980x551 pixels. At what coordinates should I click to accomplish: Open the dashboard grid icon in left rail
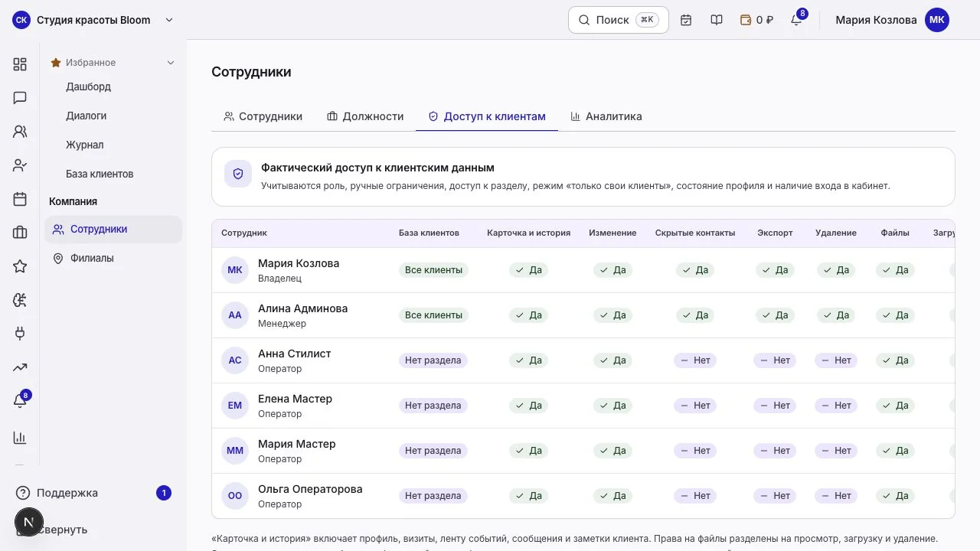click(x=20, y=64)
